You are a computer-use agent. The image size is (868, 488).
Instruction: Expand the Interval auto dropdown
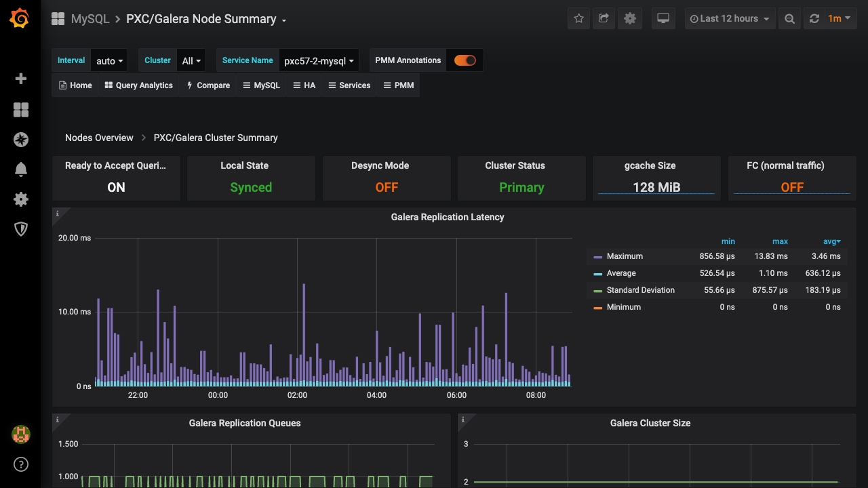click(x=109, y=61)
